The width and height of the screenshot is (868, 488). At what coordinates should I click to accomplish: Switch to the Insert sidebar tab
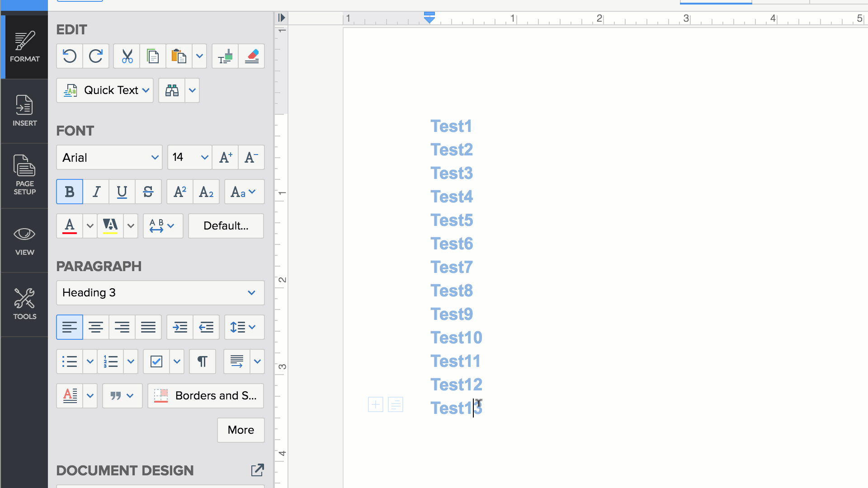(x=24, y=111)
